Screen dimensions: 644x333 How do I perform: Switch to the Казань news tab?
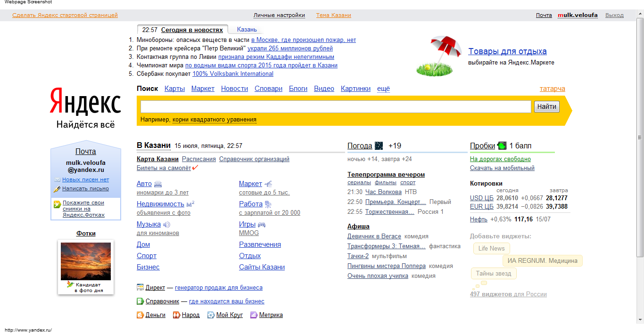click(x=247, y=29)
